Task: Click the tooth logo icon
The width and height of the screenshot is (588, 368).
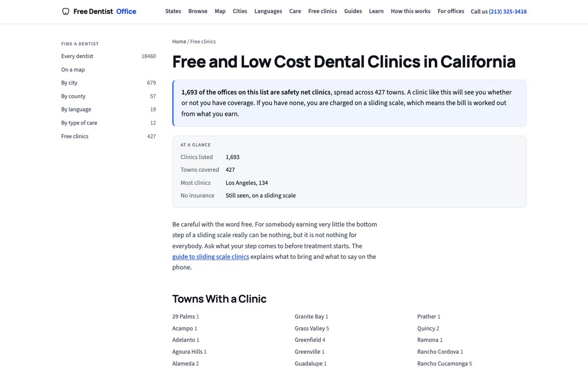Action: click(66, 11)
